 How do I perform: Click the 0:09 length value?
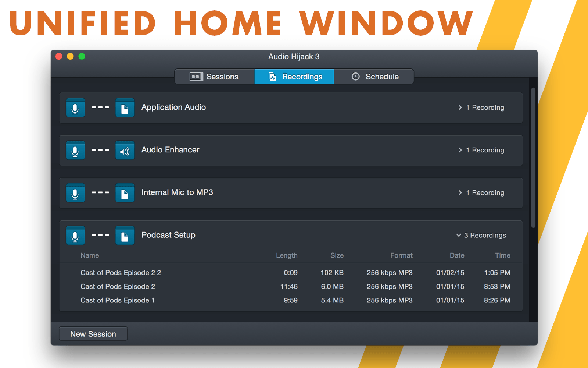point(291,273)
